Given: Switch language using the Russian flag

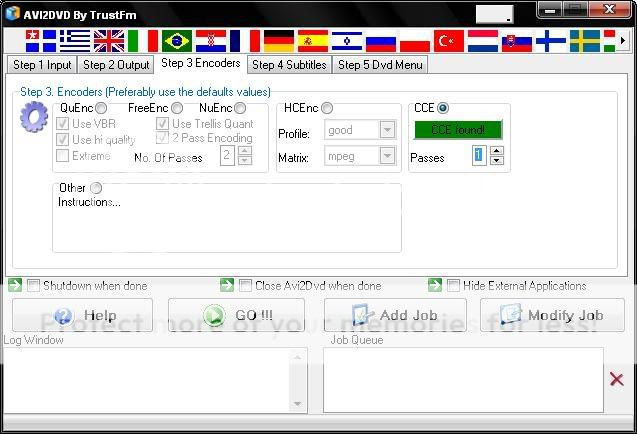Looking at the screenshot, I should (x=381, y=41).
